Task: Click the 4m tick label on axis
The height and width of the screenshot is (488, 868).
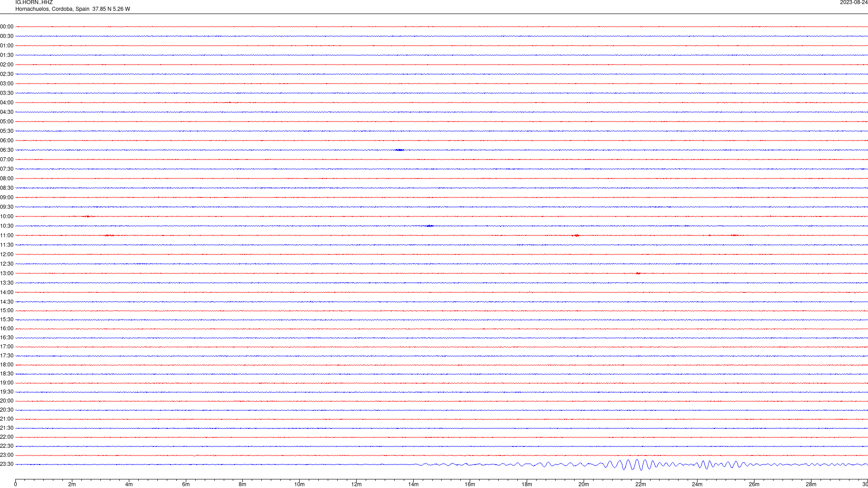Action: (129, 484)
